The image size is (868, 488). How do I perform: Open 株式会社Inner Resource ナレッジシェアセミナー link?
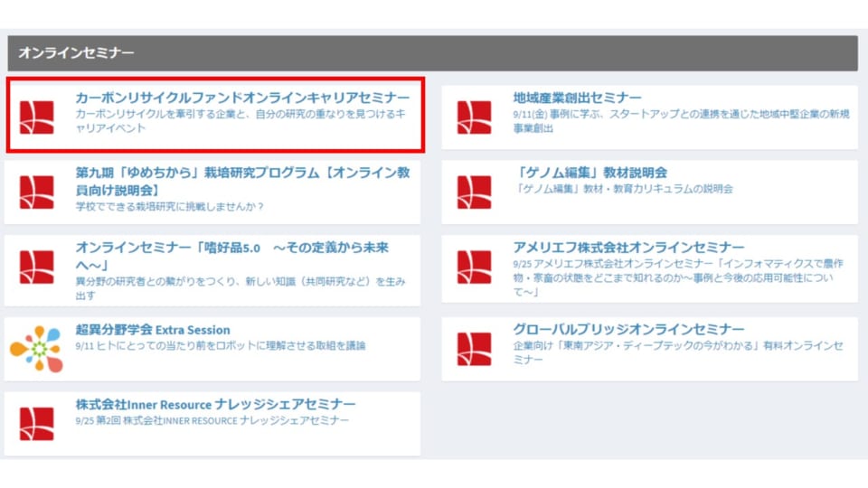[215, 405]
